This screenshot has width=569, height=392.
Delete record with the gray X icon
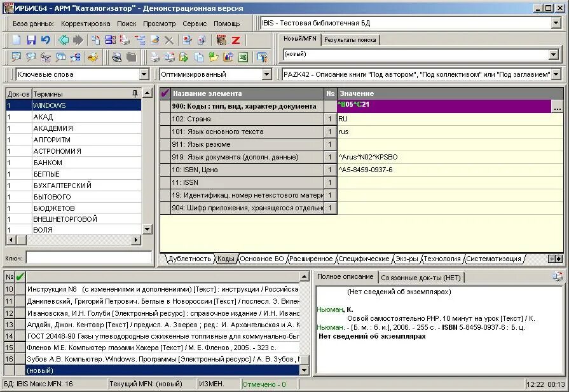pos(168,40)
